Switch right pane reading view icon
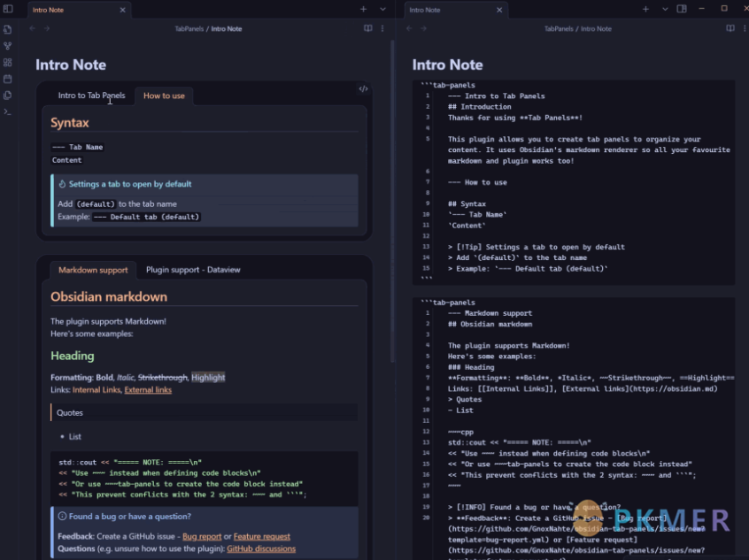Viewport: 749px width, 560px height. point(730,28)
